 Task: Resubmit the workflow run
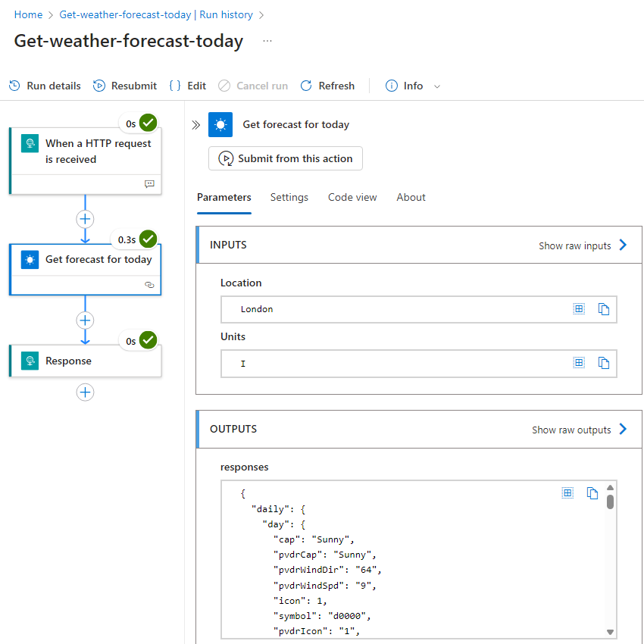[125, 86]
